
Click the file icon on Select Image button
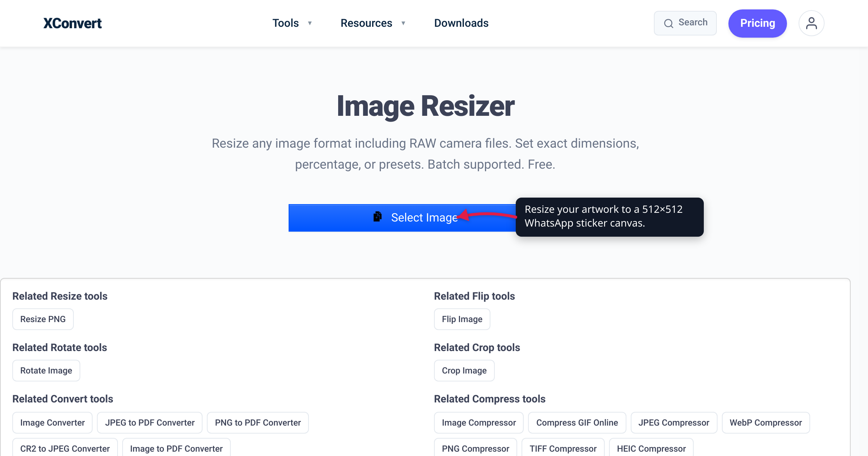[378, 217]
